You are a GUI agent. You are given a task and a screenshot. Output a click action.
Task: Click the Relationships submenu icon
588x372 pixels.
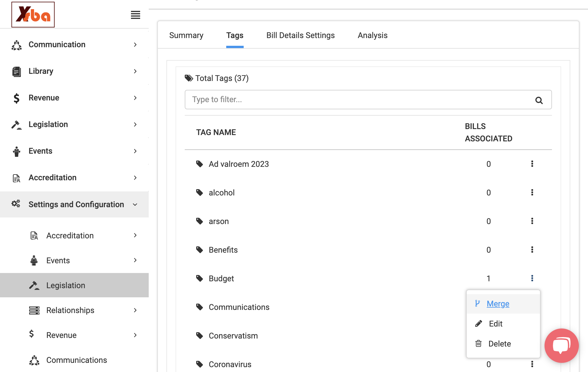point(34,310)
